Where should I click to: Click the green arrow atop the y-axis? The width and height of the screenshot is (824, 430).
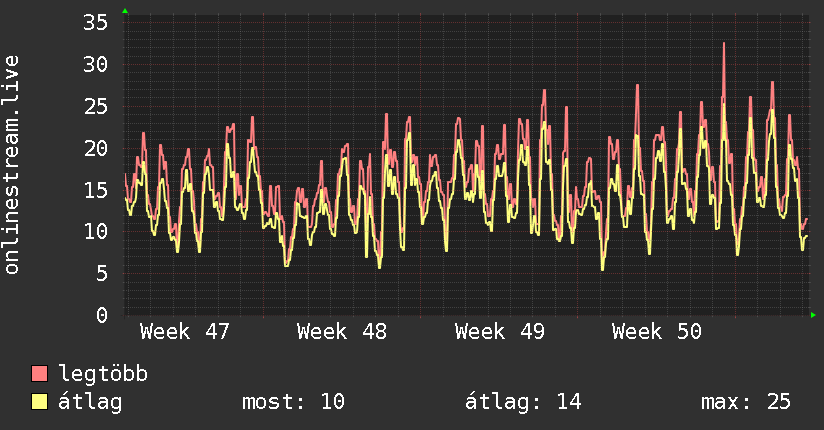click(x=125, y=11)
